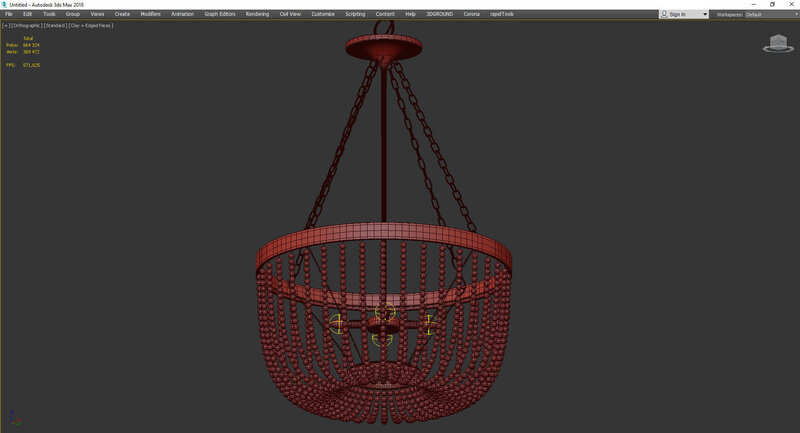800x433 pixels.
Task: Open the [+] viewport general menu
Action: (5, 25)
